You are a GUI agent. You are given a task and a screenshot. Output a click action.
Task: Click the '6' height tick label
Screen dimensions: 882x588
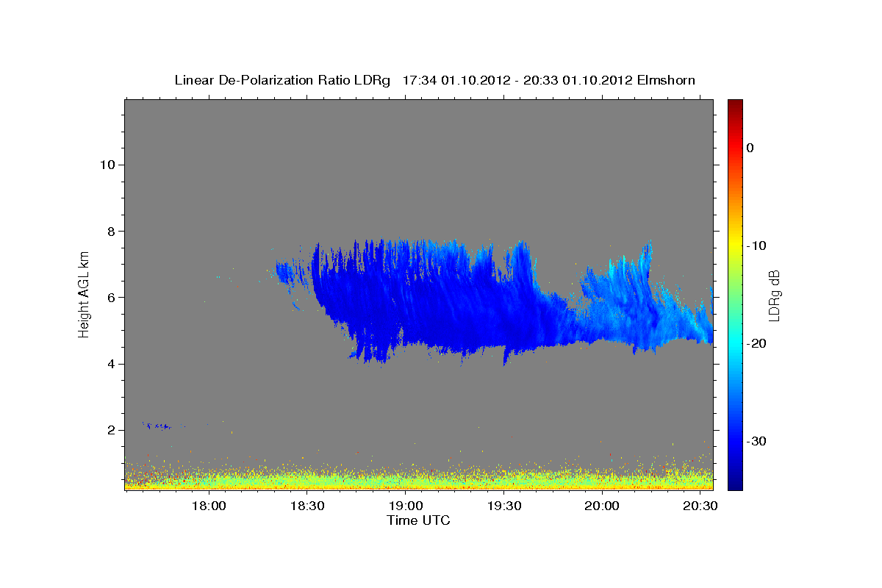tap(110, 298)
